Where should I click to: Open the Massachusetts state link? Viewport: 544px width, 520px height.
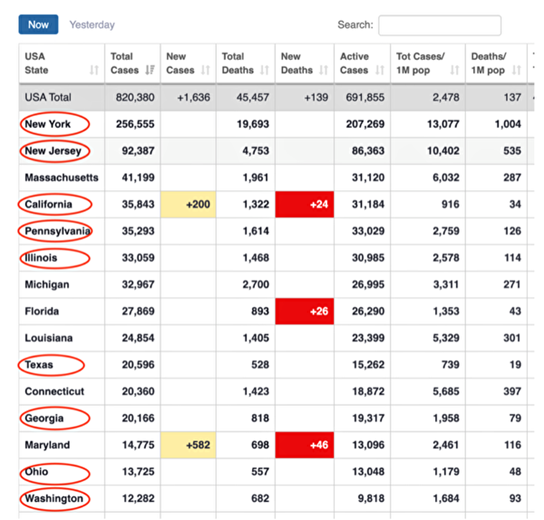(61, 178)
